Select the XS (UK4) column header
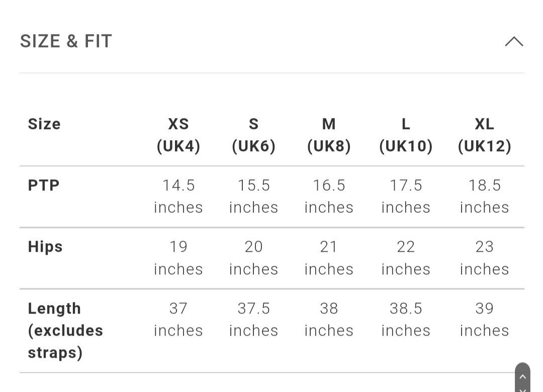This screenshot has height=392, width=543. 178,135
